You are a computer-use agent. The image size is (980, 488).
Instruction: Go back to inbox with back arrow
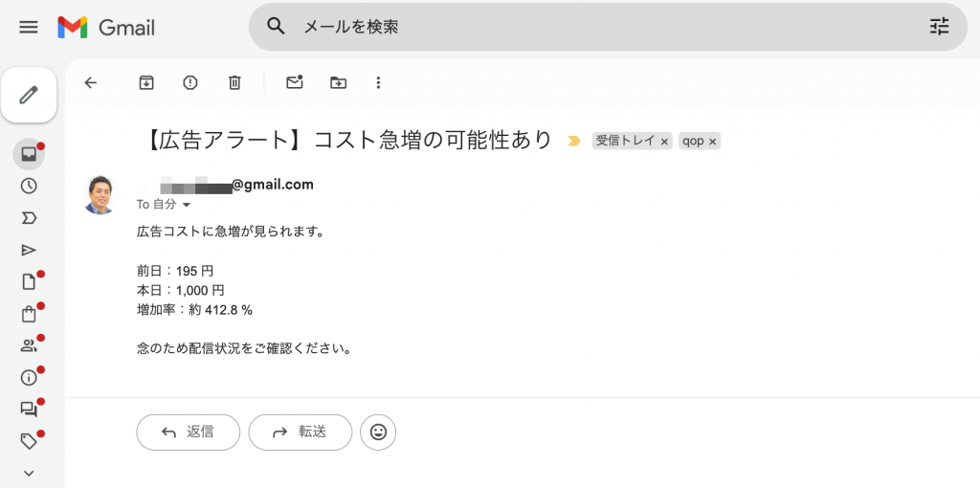pyautogui.click(x=91, y=83)
